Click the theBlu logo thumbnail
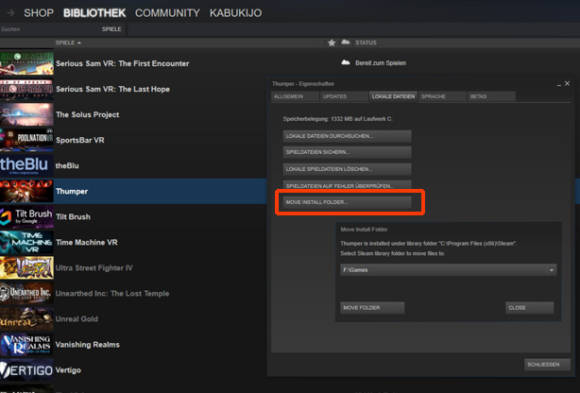The width and height of the screenshot is (580, 393). coord(27,166)
